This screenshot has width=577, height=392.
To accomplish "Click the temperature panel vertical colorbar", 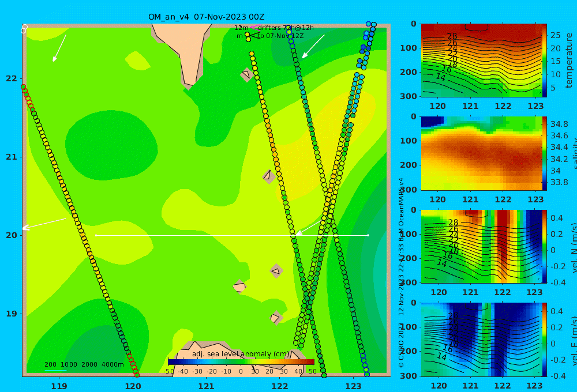I will 545,61.
